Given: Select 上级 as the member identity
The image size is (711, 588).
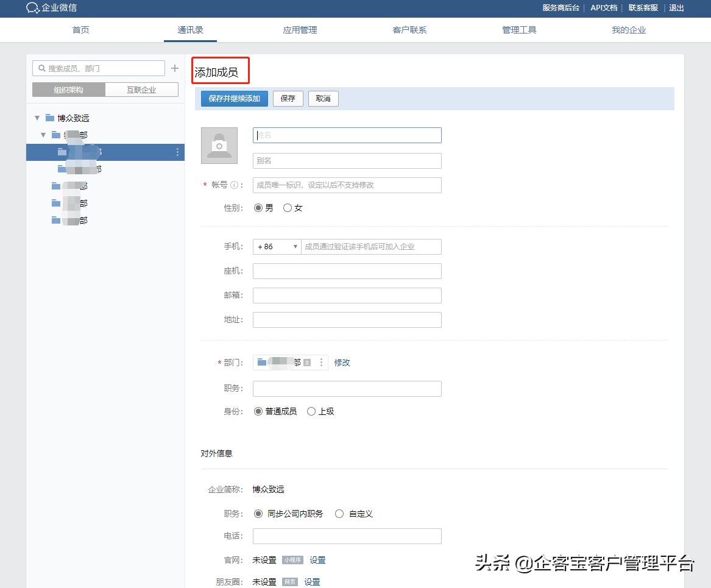Looking at the screenshot, I should coord(311,411).
